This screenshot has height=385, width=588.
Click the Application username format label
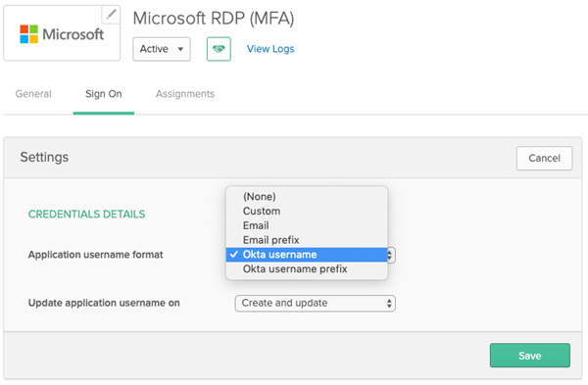[x=96, y=255]
